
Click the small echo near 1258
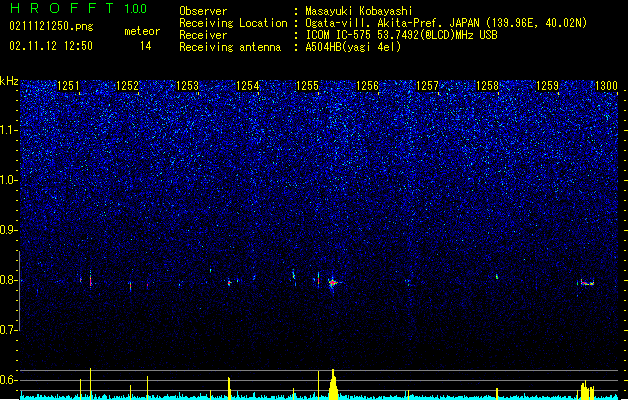coord(497,276)
